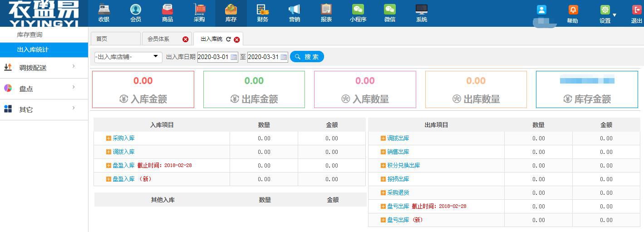Click the 搜索 search button
Image resolution: width=644 pixels, height=232 pixels.
pyautogui.click(x=307, y=57)
